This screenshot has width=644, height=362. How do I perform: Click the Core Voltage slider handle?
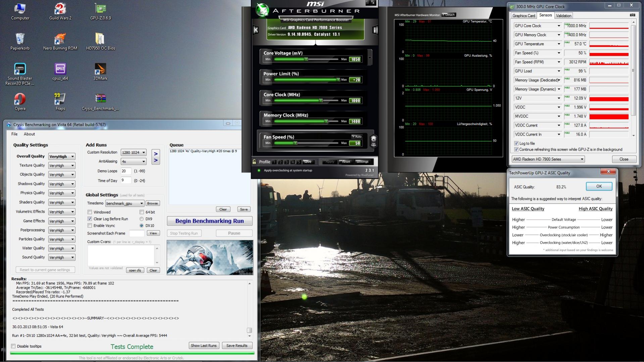click(306, 59)
